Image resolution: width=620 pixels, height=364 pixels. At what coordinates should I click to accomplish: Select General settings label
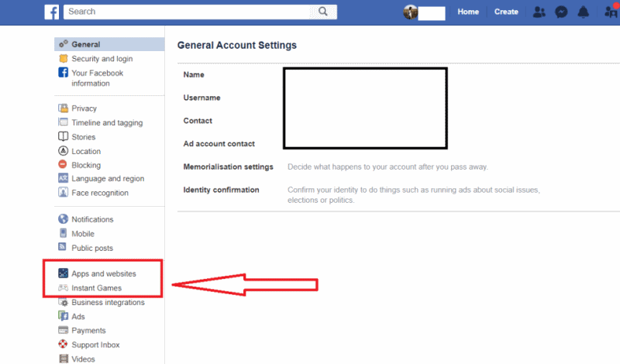[86, 44]
